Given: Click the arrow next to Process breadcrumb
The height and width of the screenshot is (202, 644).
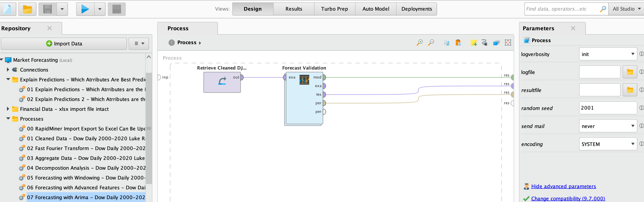Looking at the screenshot, I should click(200, 43).
